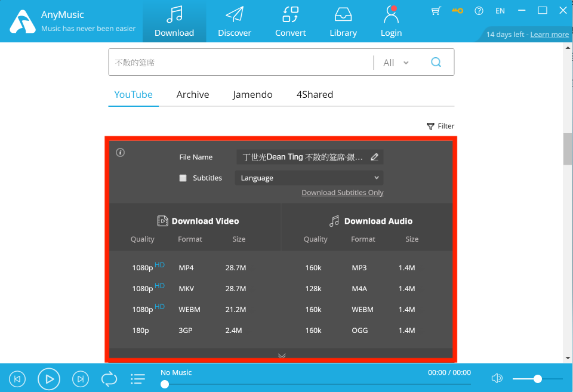Click the Download Audio note icon
The image size is (573, 392).
click(334, 221)
